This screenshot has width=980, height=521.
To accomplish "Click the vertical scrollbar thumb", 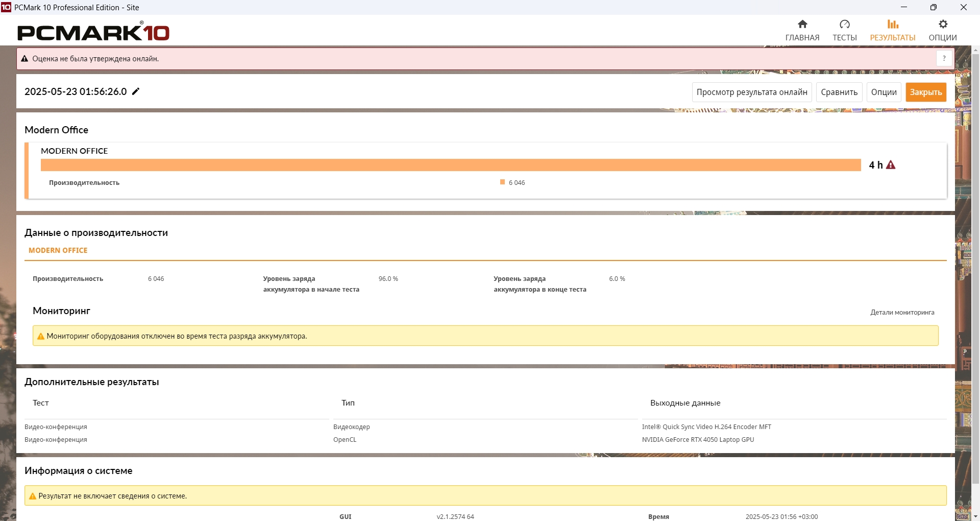I will coord(975,268).
